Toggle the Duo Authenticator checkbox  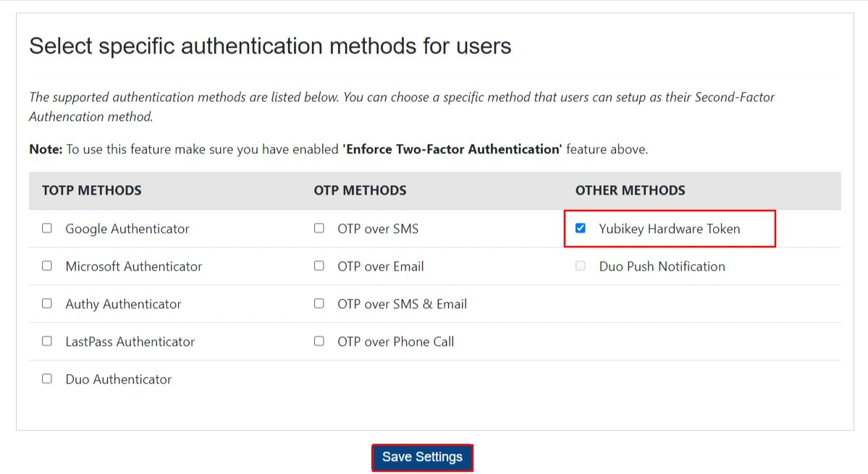(x=47, y=379)
